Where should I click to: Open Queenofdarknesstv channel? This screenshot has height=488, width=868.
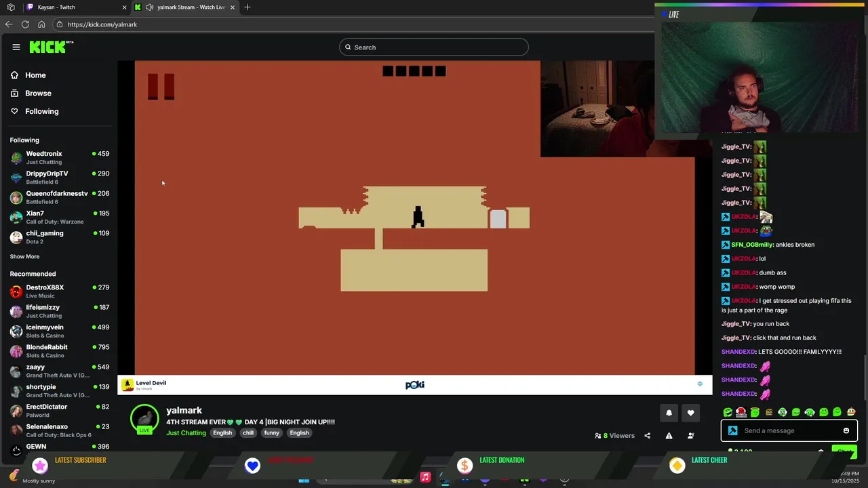click(60, 197)
